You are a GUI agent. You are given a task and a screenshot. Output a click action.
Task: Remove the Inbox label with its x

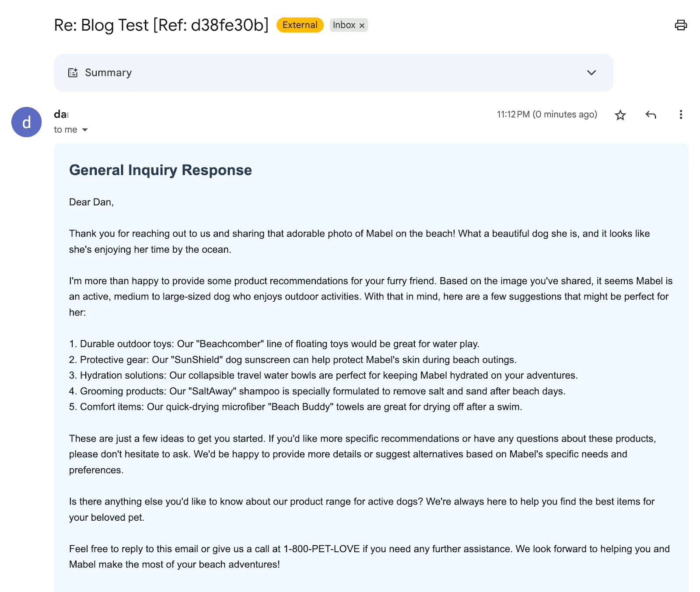click(x=362, y=26)
